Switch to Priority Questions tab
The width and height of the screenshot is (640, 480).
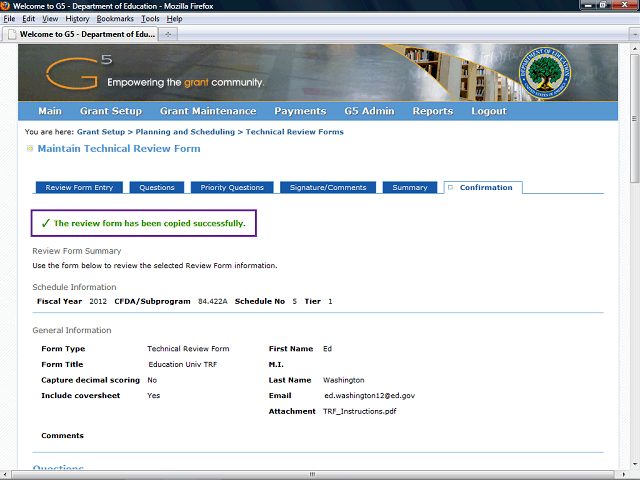232,187
